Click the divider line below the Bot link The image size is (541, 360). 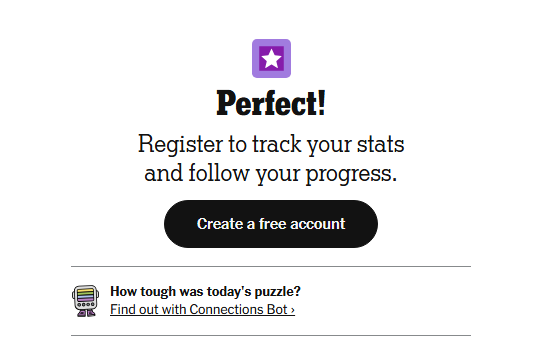[x=271, y=335]
